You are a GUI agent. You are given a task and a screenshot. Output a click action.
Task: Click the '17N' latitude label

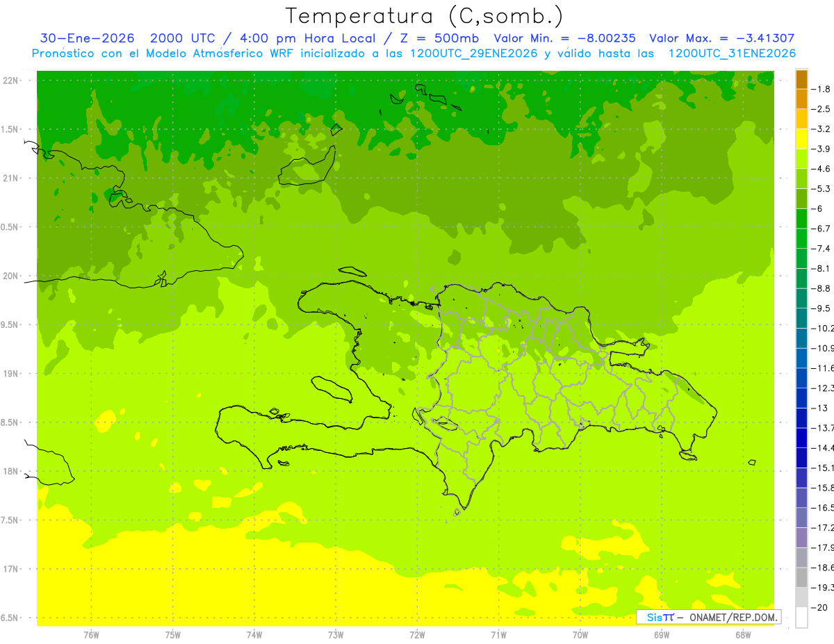(x=10, y=569)
